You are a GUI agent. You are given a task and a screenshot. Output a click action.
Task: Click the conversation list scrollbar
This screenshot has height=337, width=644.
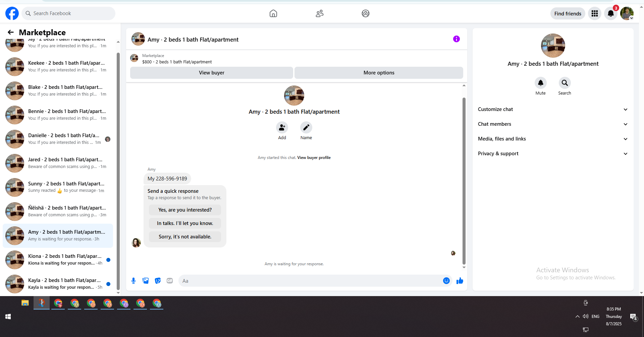coord(118,171)
